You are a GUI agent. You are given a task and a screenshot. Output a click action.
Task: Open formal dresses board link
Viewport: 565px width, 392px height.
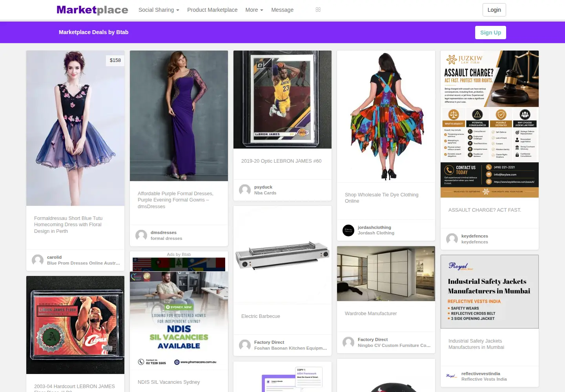click(x=166, y=238)
